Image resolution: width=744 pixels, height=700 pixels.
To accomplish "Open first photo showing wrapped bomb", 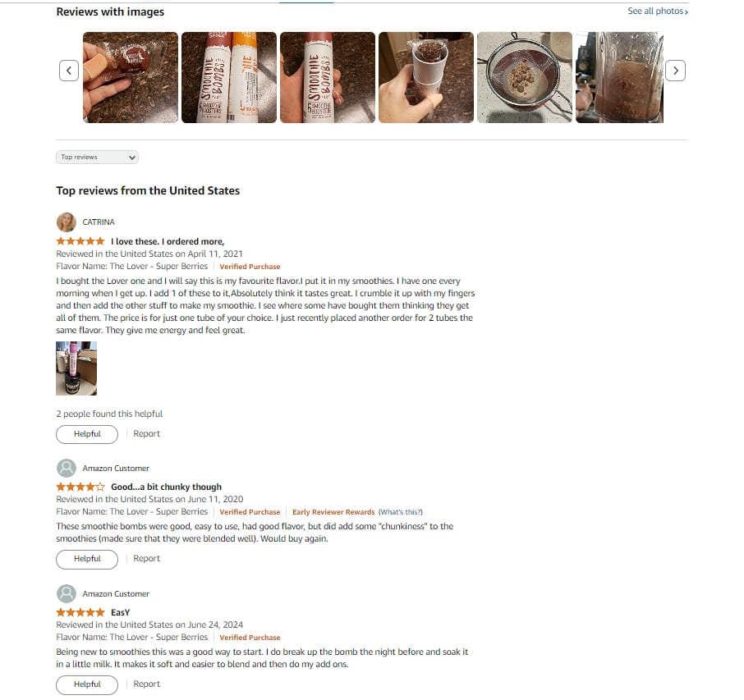I will pos(131,77).
